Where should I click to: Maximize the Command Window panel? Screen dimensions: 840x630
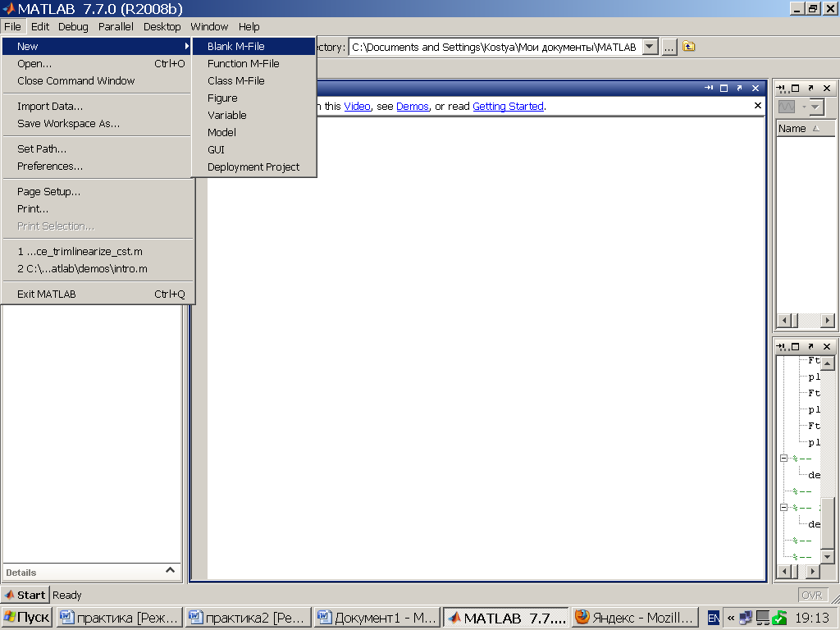[724, 88]
